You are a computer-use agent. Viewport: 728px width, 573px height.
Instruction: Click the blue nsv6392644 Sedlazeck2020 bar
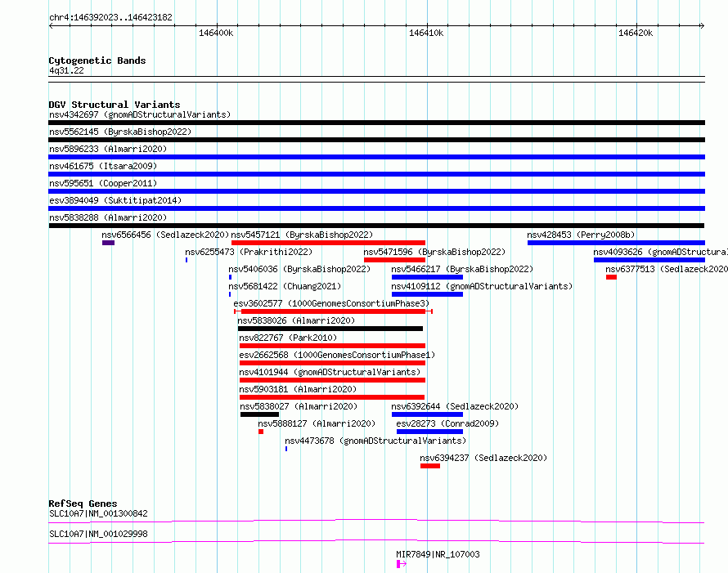click(427, 414)
